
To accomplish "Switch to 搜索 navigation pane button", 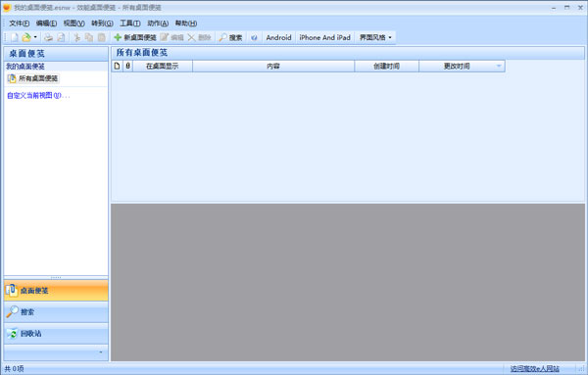I will (x=56, y=311).
